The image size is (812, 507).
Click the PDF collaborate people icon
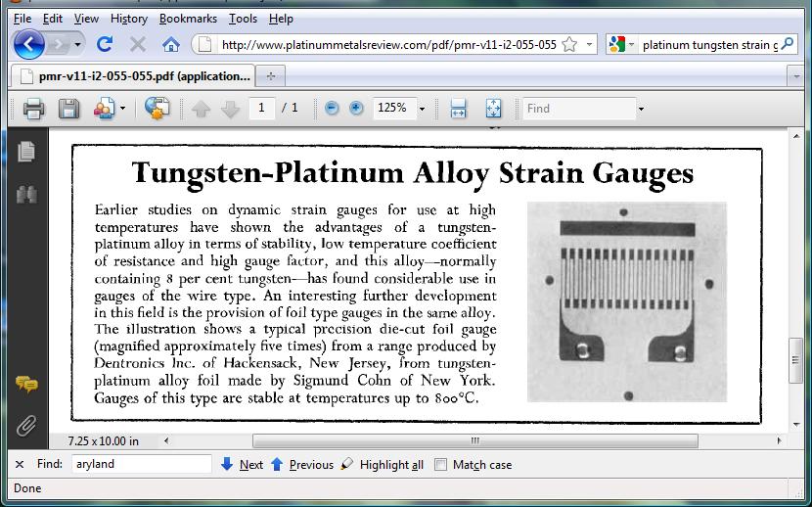point(104,109)
